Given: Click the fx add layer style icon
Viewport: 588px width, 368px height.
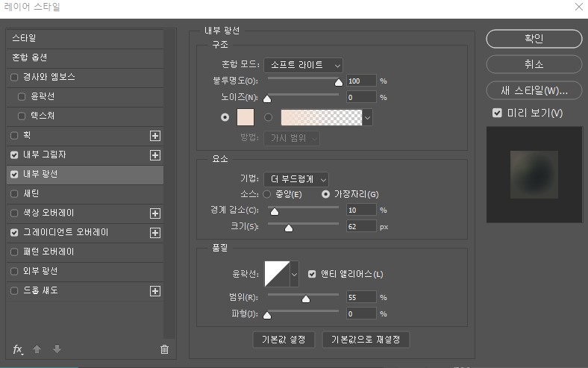Looking at the screenshot, I should [x=18, y=349].
